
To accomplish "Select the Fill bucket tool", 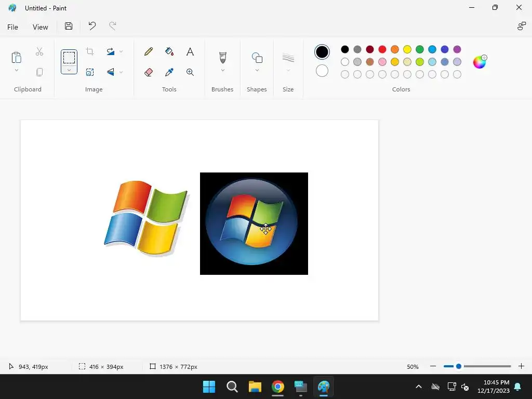I will 169,51.
